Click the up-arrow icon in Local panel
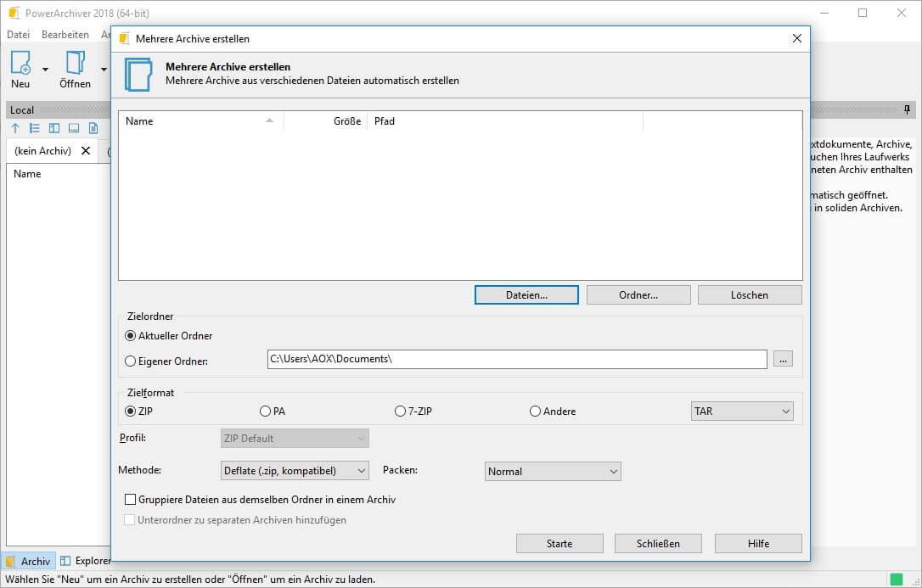 (x=15, y=128)
